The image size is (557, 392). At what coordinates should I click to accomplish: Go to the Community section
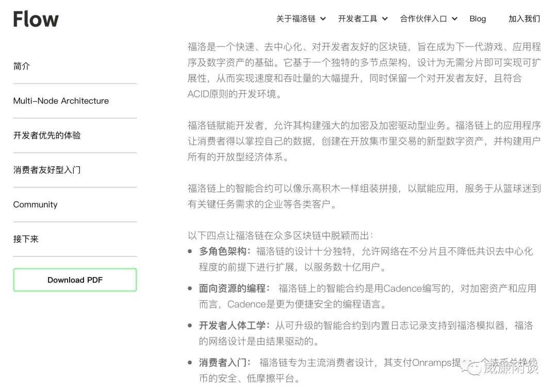coord(35,204)
